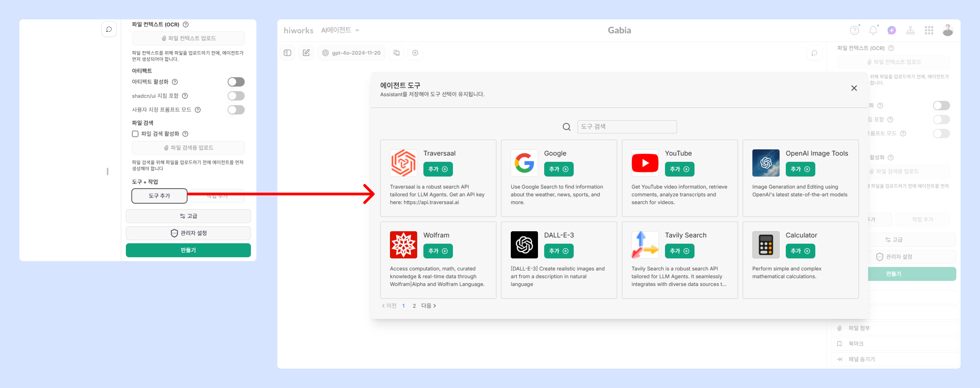Go to page 2 of tools
980x388 pixels.
414,306
